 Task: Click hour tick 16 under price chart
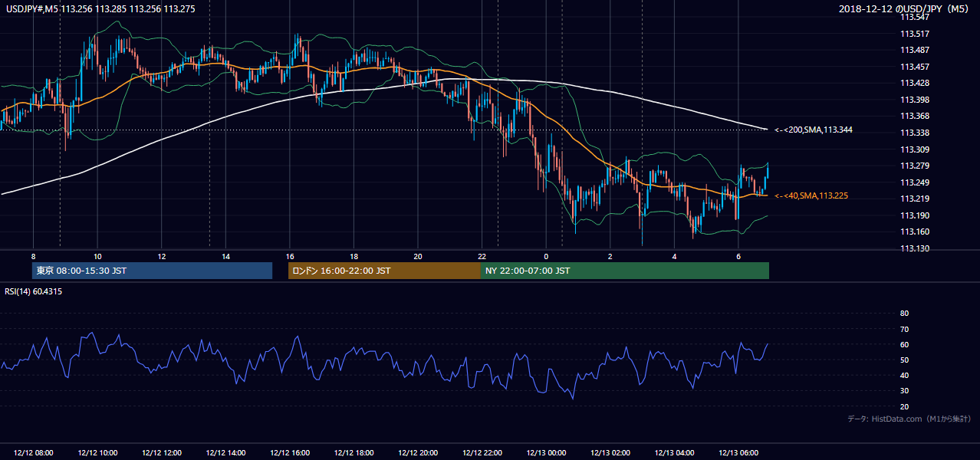pos(290,255)
